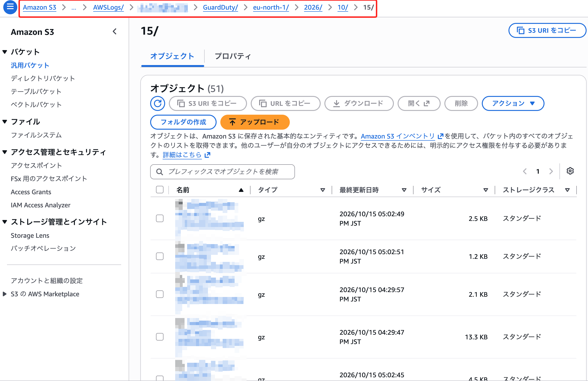Sort by サイズ column arrow
The width and height of the screenshot is (588, 381).
tap(486, 190)
